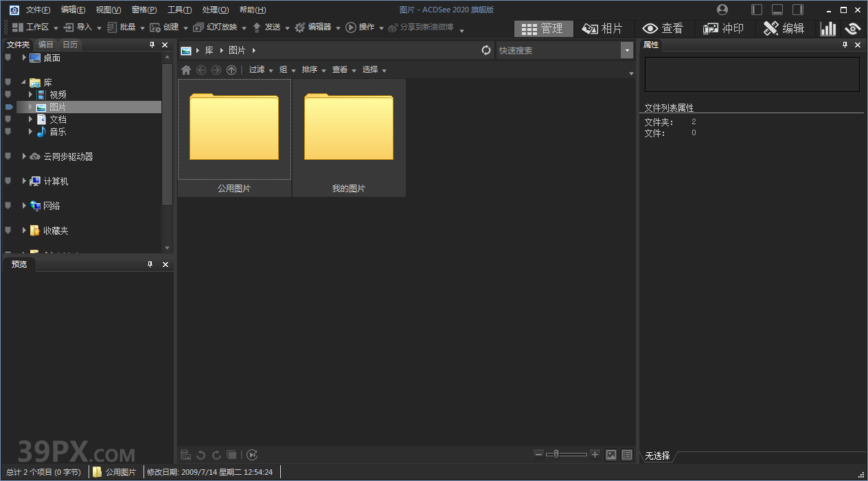Switch to 编辑 (Edit) mode
Image resolution: width=868 pixels, height=481 pixels.
pos(784,28)
